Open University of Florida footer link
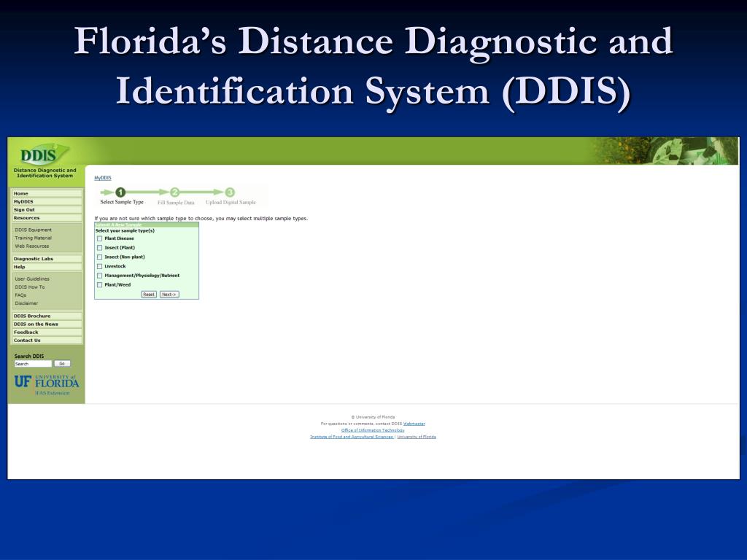747x560 pixels. (417, 437)
